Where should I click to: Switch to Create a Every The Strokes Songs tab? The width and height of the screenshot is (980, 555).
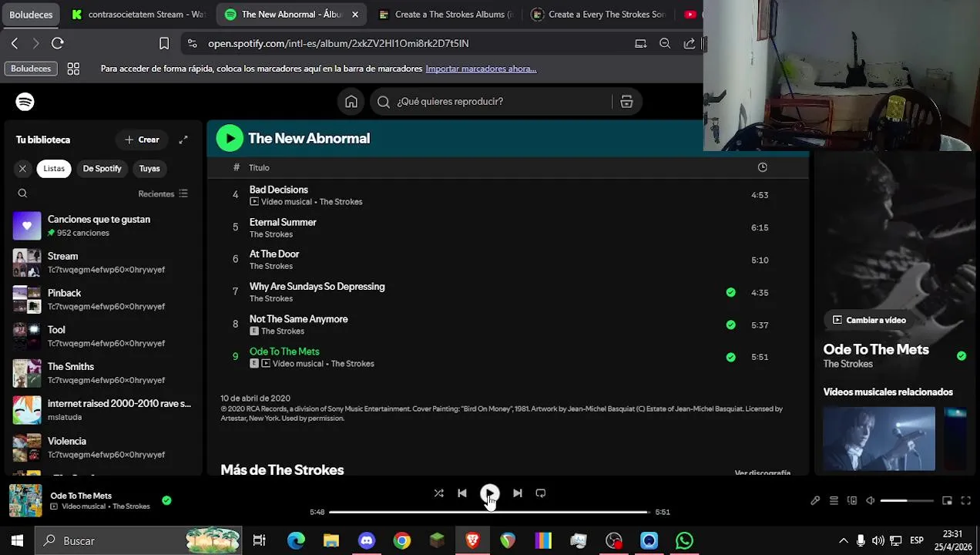click(598, 15)
